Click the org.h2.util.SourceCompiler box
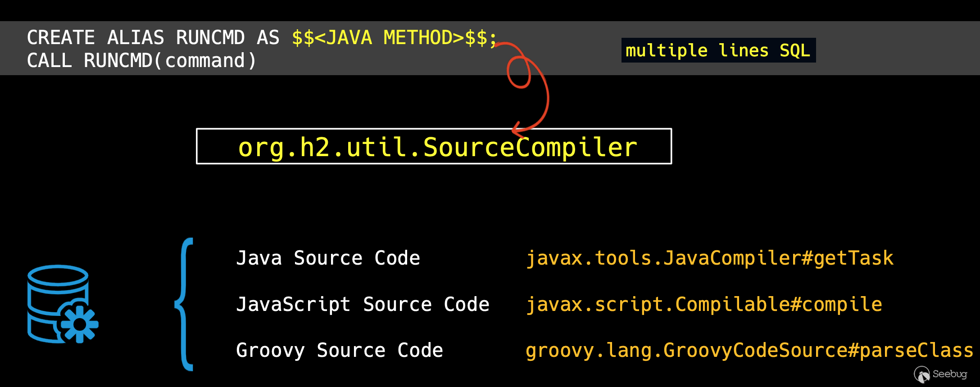The width and height of the screenshot is (980, 387). pos(434,147)
